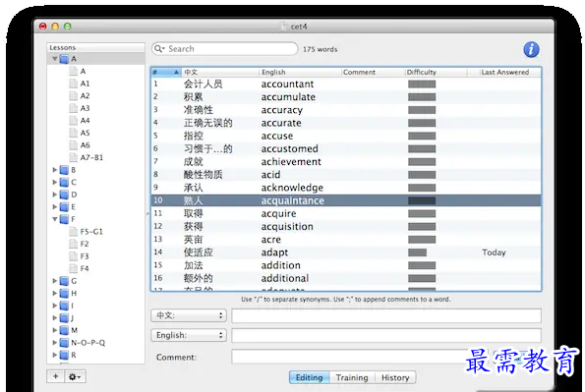This screenshot has width=585, height=392.
Task: Select the Editing tab
Action: pos(310,377)
